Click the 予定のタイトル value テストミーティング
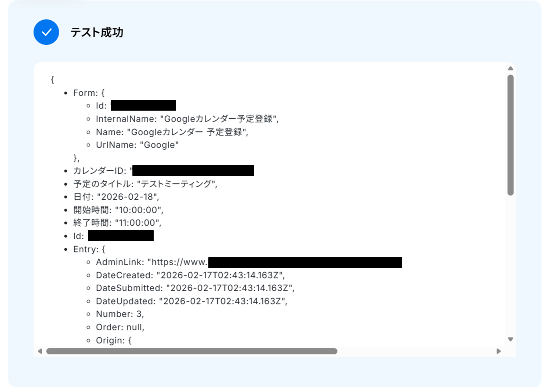The width and height of the screenshot is (550, 392). [x=177, y=184]
